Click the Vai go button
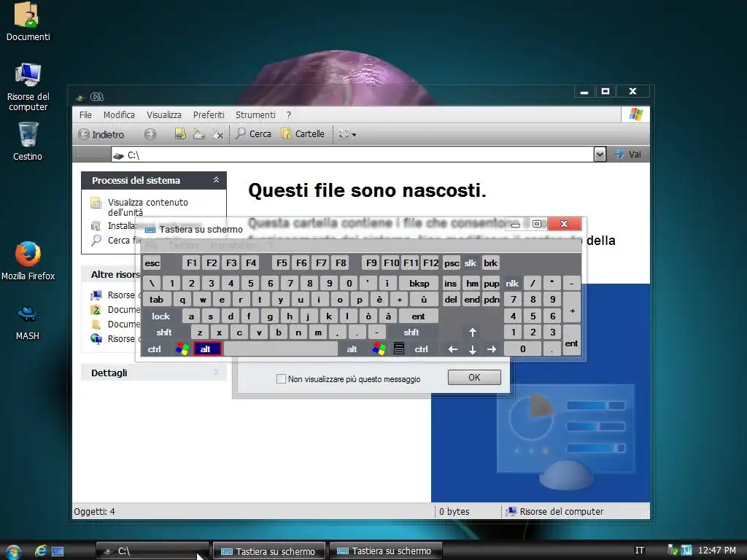This screenshot has height=560, width=747. (x=628, y=155)
